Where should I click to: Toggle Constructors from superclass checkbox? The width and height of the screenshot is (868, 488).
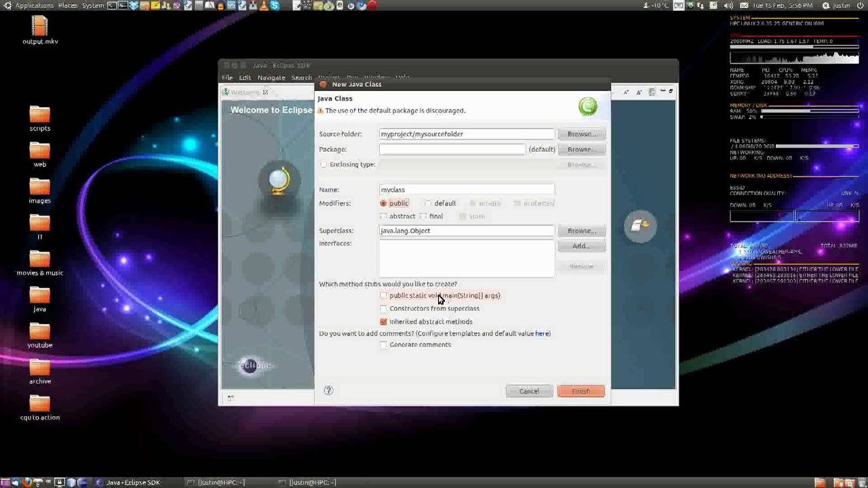[x=384, y=308]
